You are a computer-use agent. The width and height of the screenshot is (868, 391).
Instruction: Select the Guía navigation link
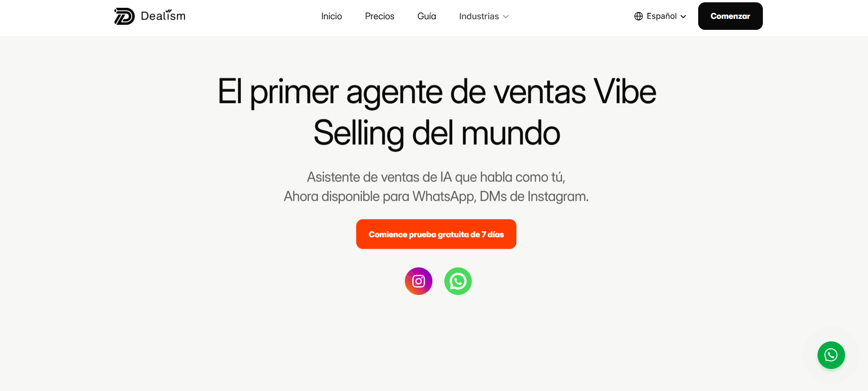click(x=426, y=16)
